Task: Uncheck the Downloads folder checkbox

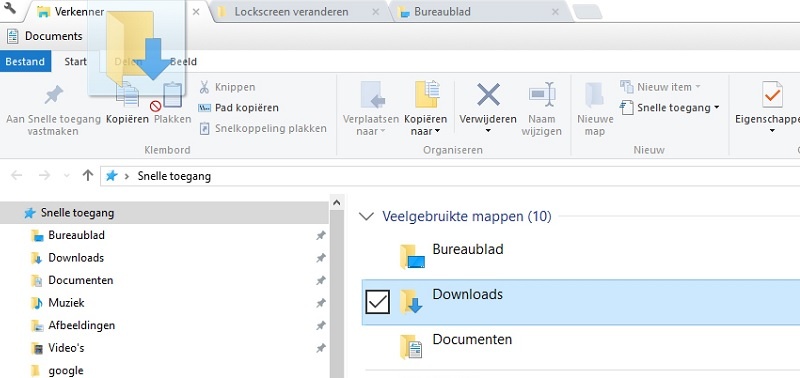Action: (x=378, y=302)
